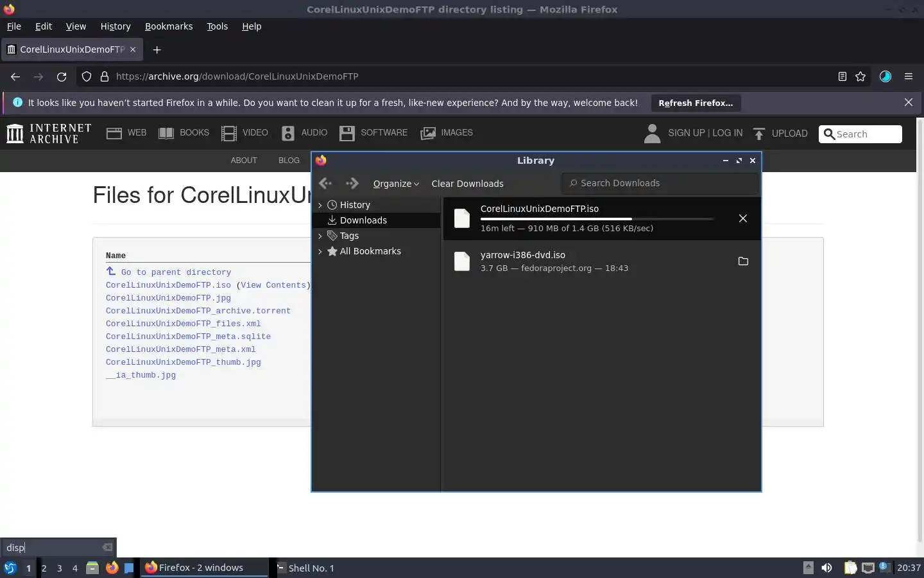Image resolution: width=924 pixels, height=578 pixels.
Task: Open network connection tray icon
Action: coord(868,568)
